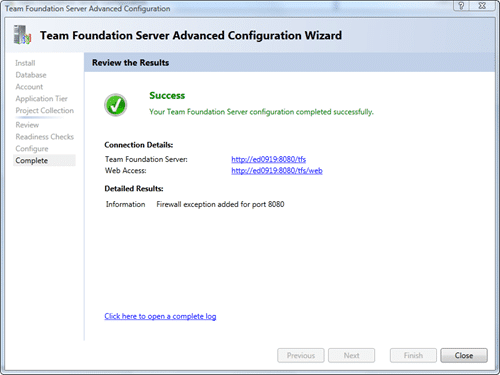Select the Application Tier step
The width and height of the screenshot is (500, 375).
pos(42,99)
